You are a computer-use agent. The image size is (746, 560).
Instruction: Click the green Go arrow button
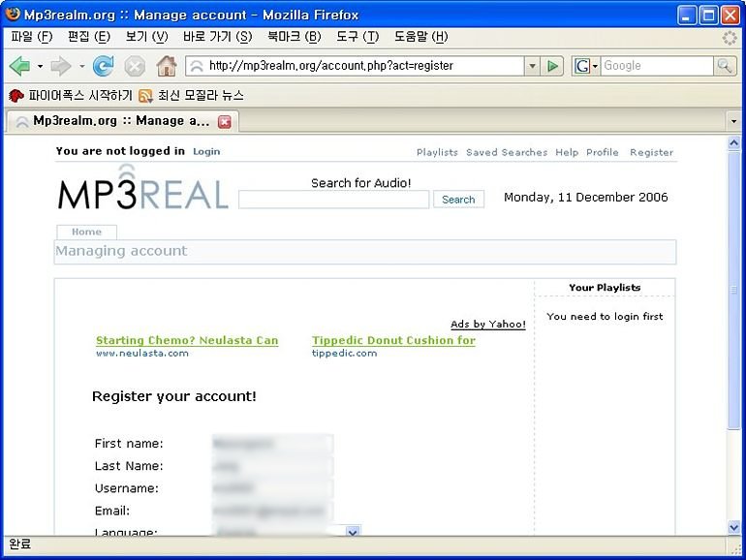(x=552, y=66)
